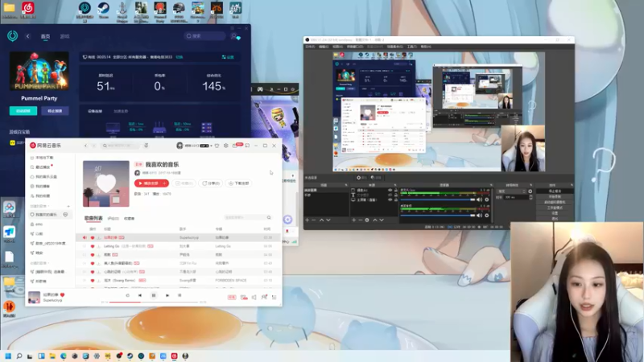Download the Letting Go song
Image resolution: width=644 pixels, height=362 pixels.
98,246
